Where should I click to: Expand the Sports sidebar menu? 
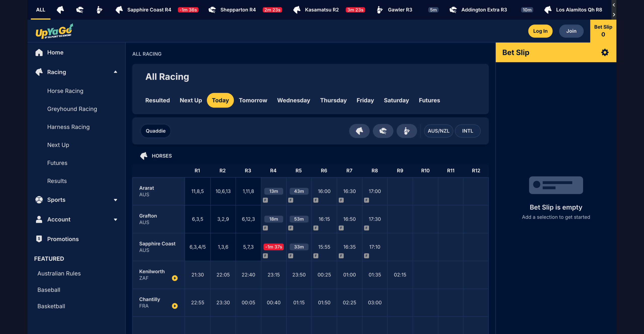click(x=115, y=200)
